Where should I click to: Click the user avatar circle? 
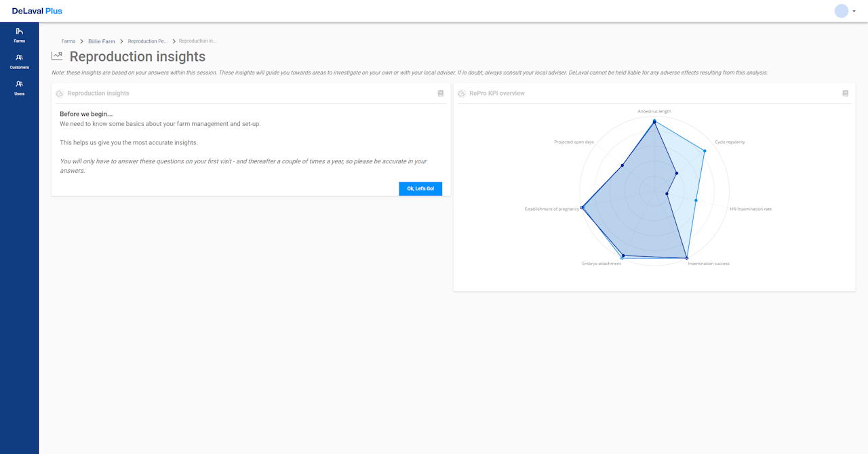click(841, 11)
